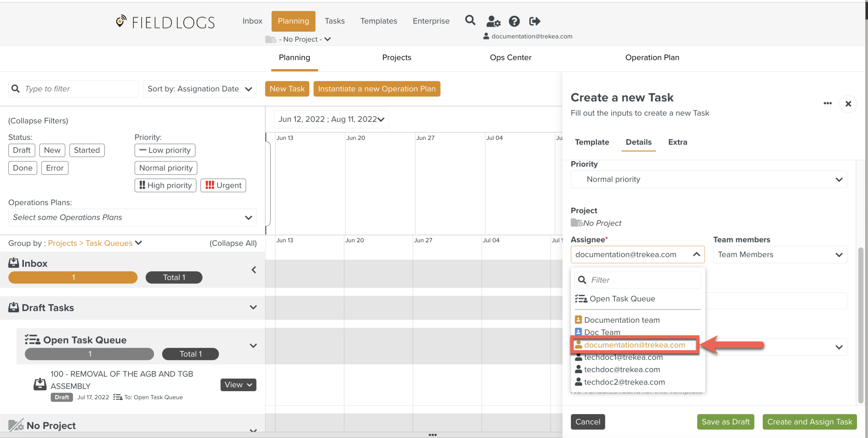Open the No Project selector in header

tap(304, 39)
